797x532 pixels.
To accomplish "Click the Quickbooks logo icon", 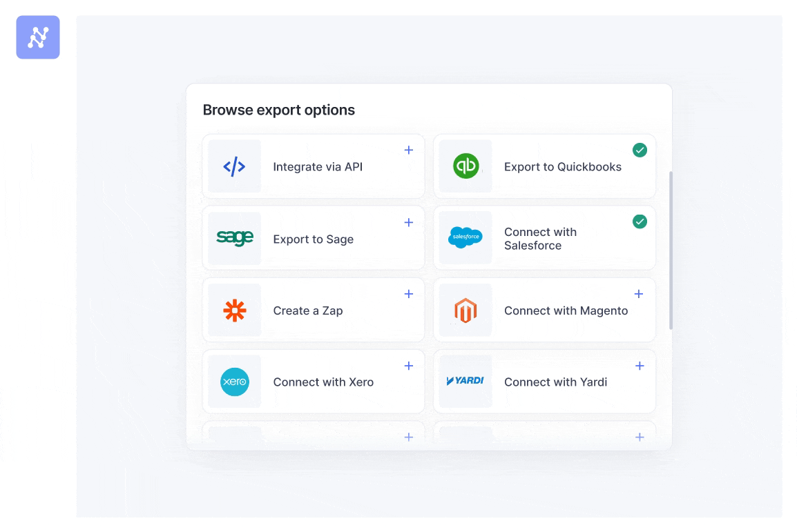I will click(465, 166).
